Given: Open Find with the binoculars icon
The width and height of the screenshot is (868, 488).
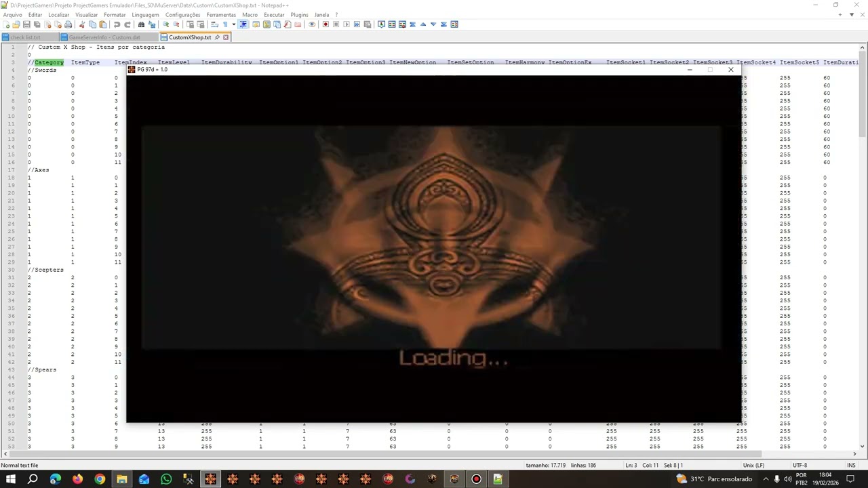Looking at the screenshot, I should pos(141,24).
